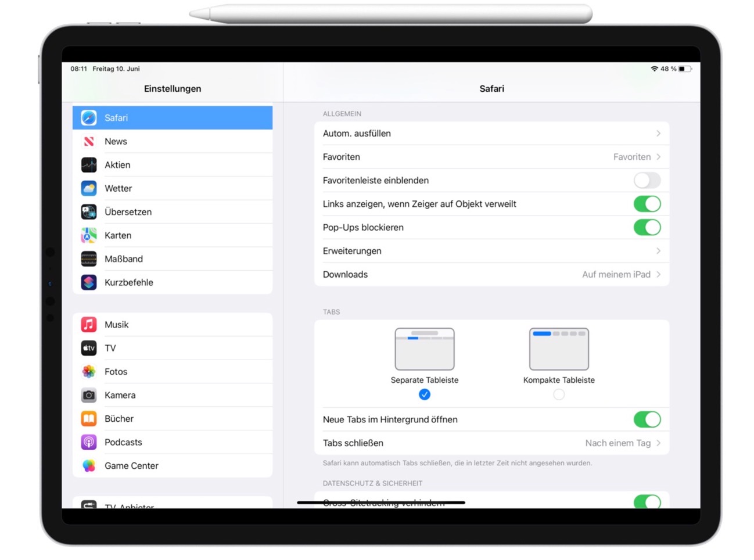Tap the Kurzbefehle shortcuts icon
Screen dimensions: 754x560
tap(89, 283)
